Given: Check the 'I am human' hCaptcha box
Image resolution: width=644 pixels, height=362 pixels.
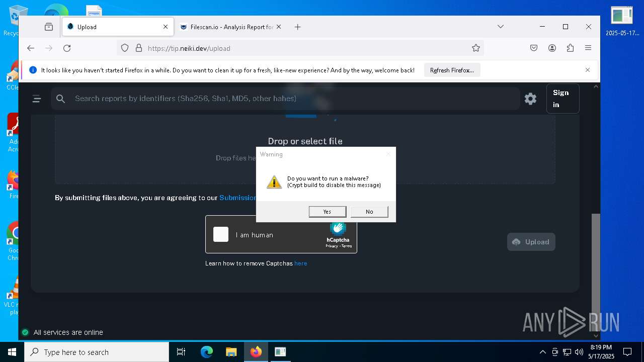Looking at the screenshot, I should (221, 234).
